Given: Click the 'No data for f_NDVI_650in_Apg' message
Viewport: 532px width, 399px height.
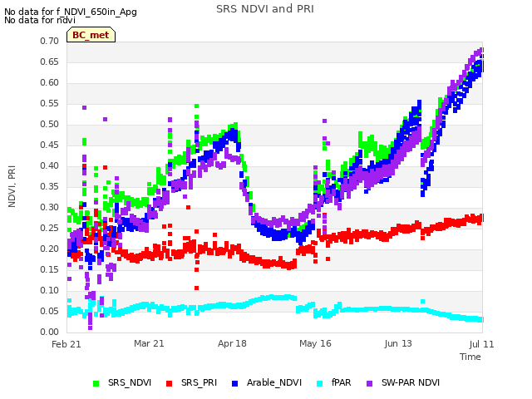Looking at the screenshot, I should 71,12.
